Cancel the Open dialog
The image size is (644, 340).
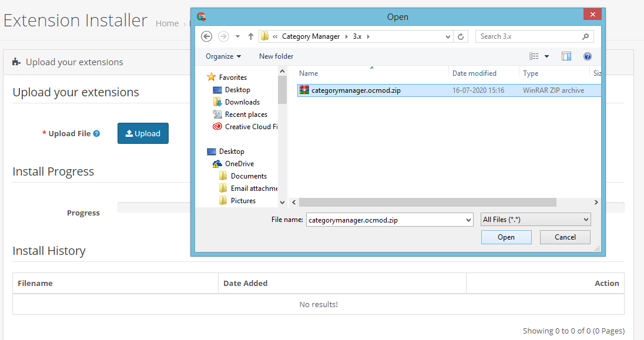[565, 237]
